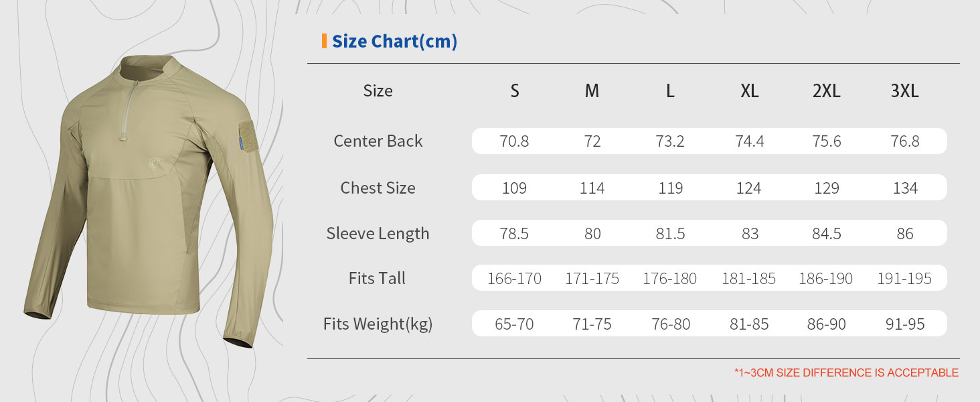Screen dimensions: 980x402
Task: Click the 73.2 Center Back value
Action: point(670,141)
